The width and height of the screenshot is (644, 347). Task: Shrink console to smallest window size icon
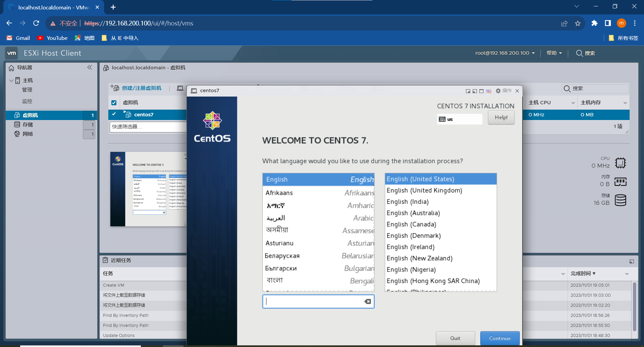(468, 91)
